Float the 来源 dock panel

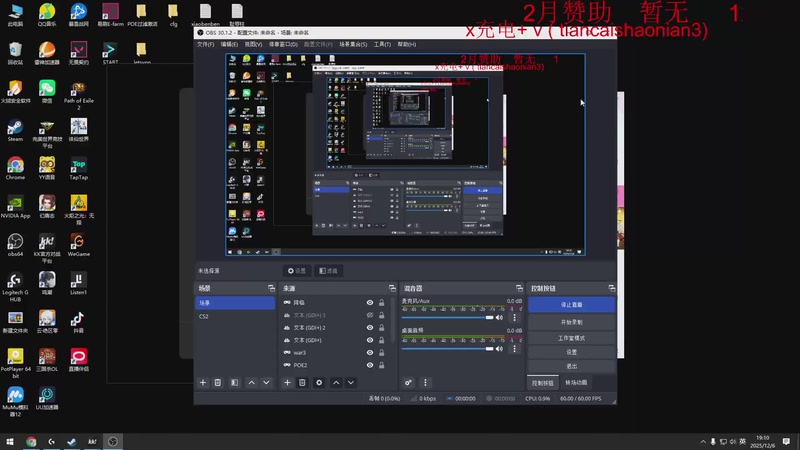tap(392, 288)
